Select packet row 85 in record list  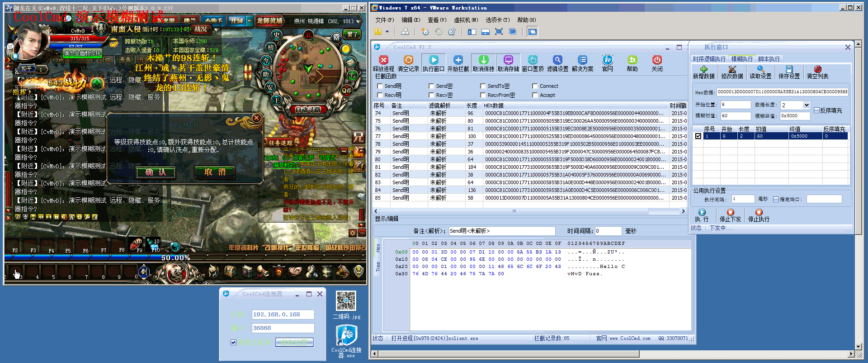pos(529,198)
